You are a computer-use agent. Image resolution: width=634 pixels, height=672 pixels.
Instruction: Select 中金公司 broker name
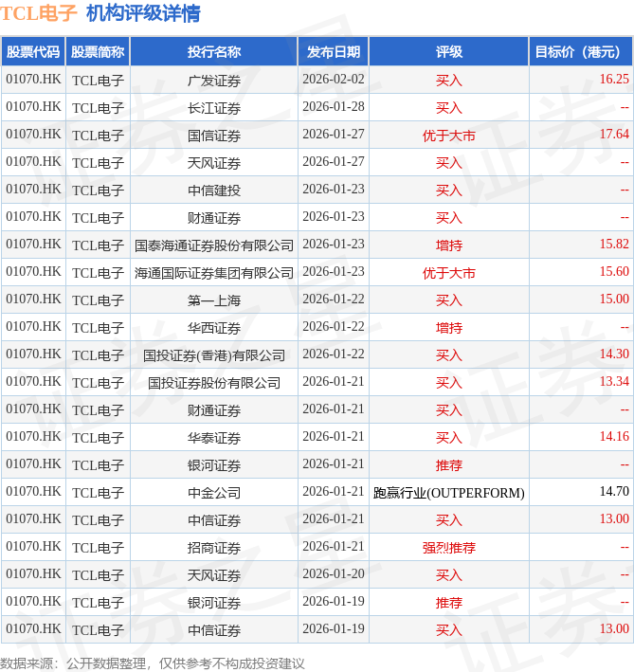coord(214,493)
